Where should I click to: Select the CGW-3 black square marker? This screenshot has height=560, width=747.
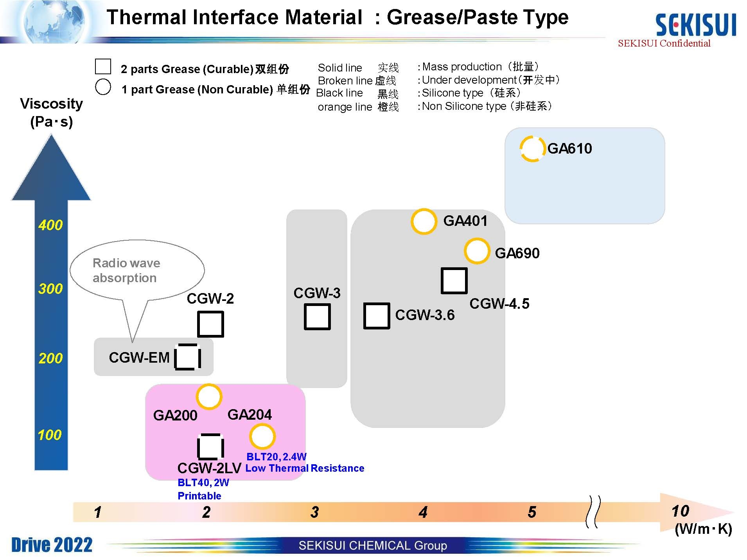(x=317, y=317)
